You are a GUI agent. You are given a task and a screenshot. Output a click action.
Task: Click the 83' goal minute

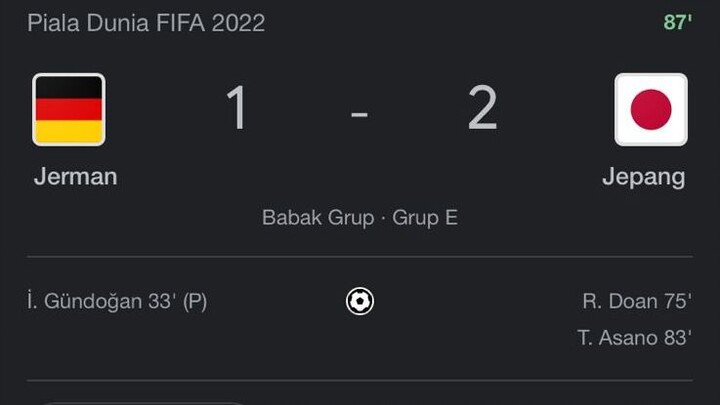[x=678, y=338]
